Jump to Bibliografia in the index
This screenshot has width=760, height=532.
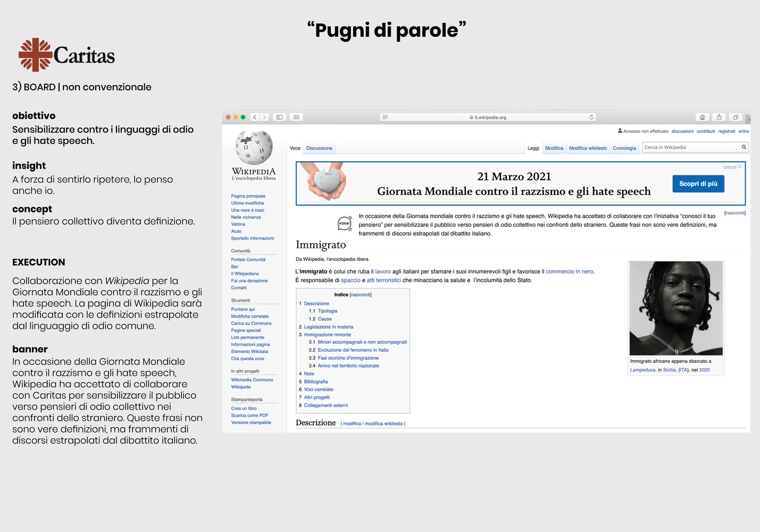click(x=316, y=382)
